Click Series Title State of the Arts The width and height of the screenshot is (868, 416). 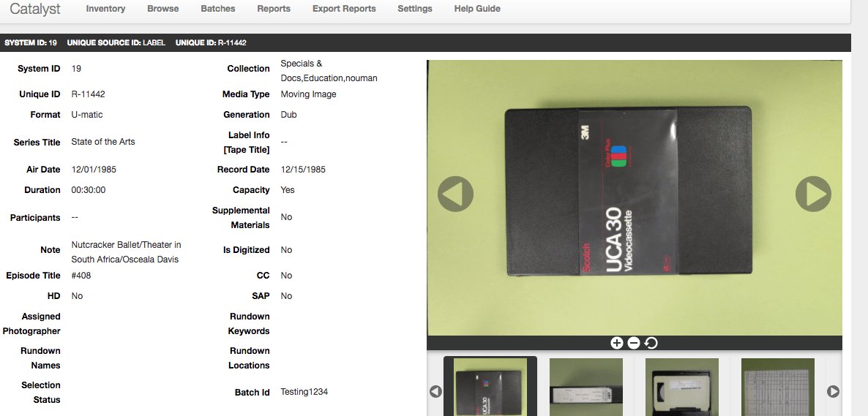(x=103, y=142)
